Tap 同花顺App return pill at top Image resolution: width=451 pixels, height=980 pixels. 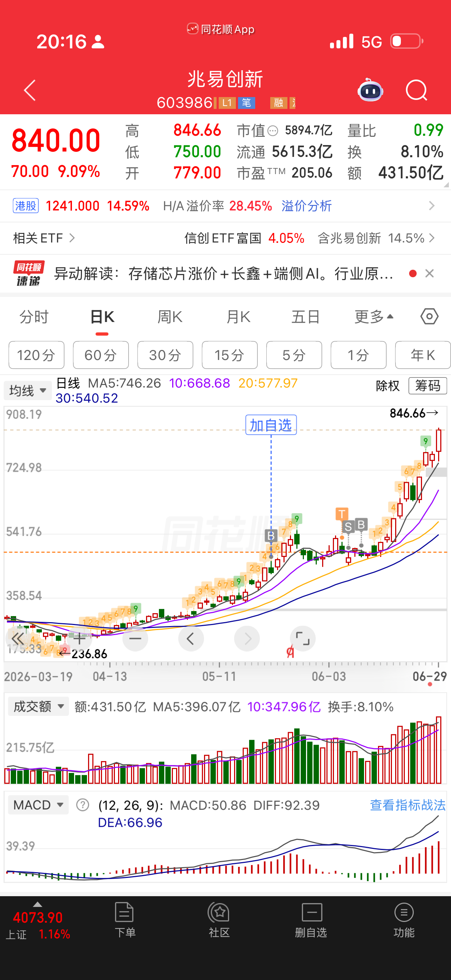220,29
